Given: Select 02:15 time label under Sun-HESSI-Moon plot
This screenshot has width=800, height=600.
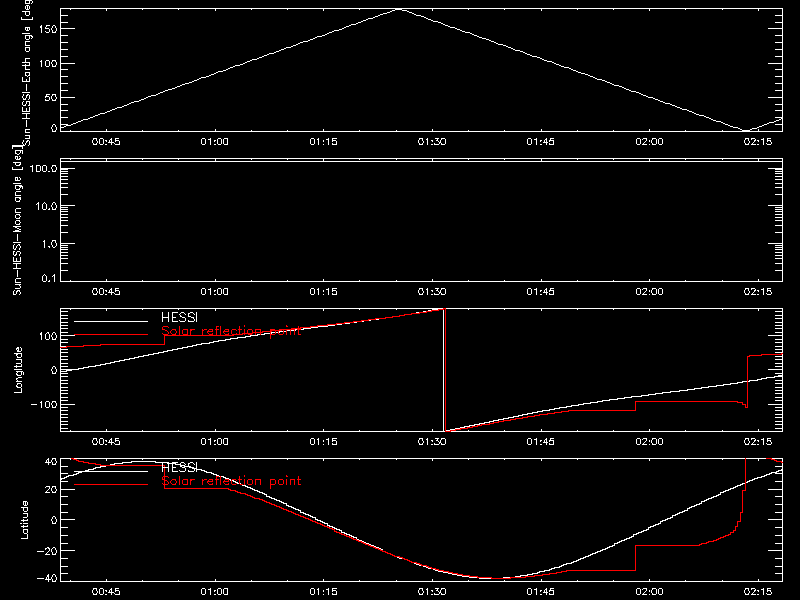Looking at the screenshot, I should pos(758,291).
